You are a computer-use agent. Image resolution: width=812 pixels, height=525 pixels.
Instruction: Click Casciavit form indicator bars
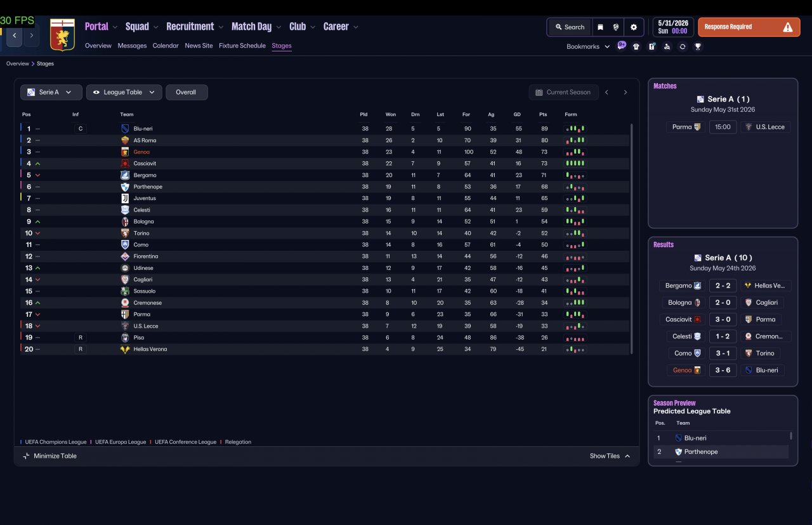click(x=575, y=164)
